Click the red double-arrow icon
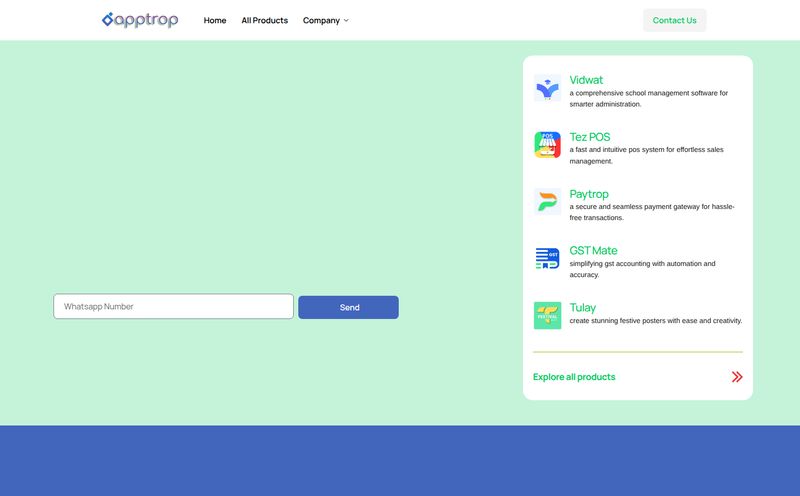This screenshot has width=800, height=496. coord(737,377)
